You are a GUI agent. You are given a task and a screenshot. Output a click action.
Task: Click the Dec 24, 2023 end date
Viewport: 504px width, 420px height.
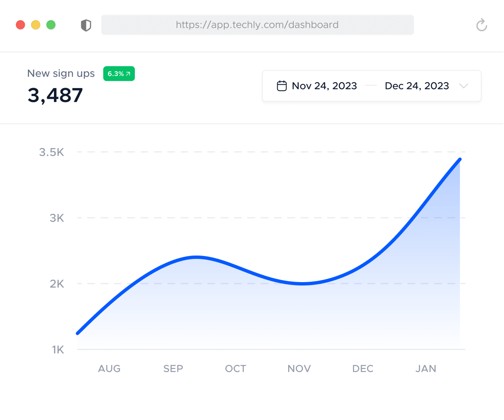point(416,86)
